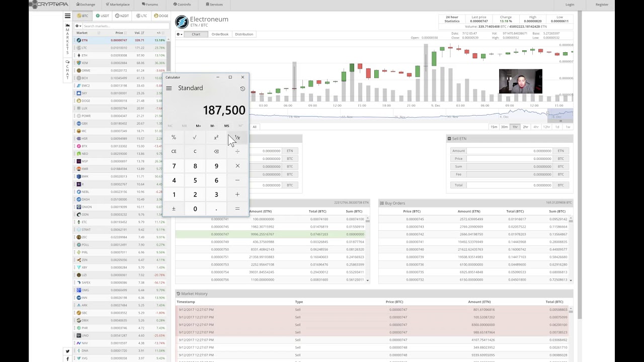644x362 pixels.
Task: Click calculator memory store MS button
Action: [226, 126]
